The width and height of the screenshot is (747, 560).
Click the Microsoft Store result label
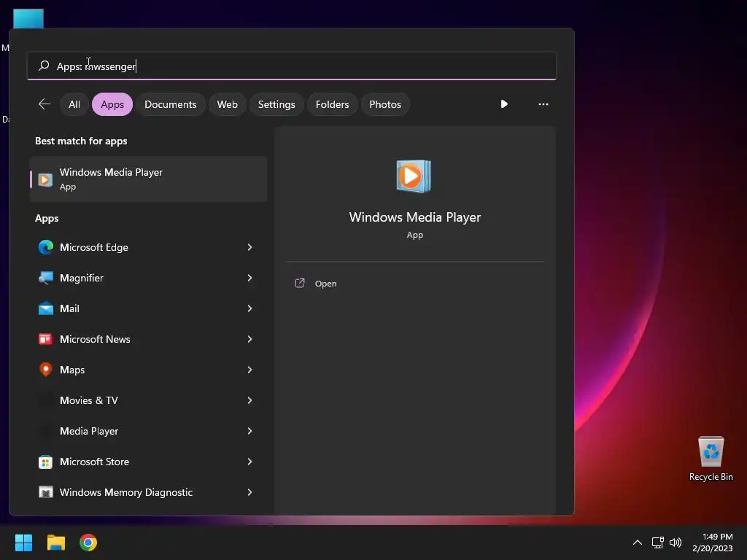click(x=94, y=462)
